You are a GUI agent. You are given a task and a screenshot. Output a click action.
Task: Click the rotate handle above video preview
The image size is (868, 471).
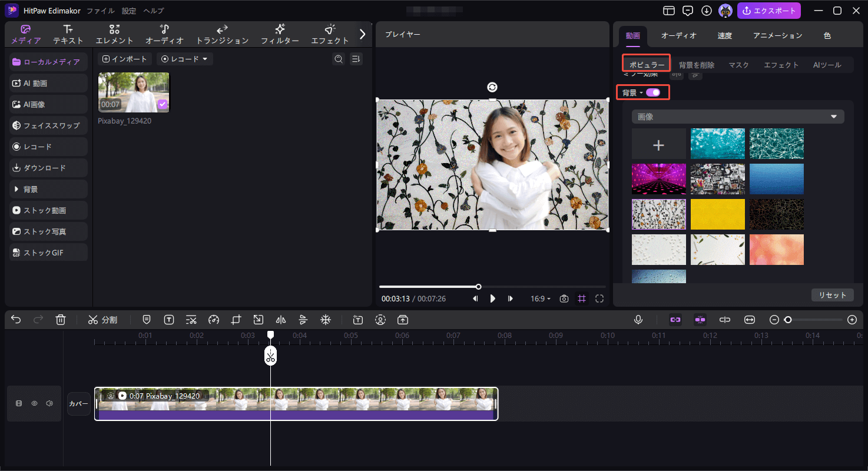(x=492, y=87)
